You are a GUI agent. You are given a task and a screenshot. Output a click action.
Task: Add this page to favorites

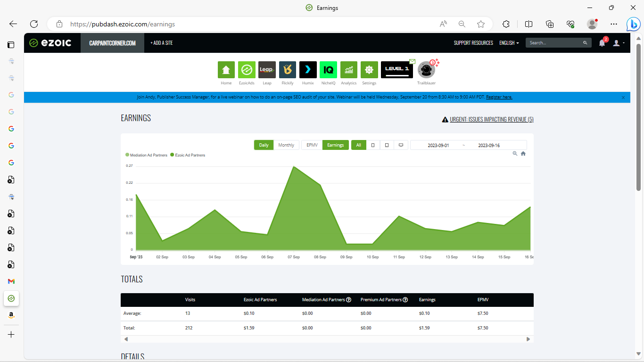click(481, 24)
